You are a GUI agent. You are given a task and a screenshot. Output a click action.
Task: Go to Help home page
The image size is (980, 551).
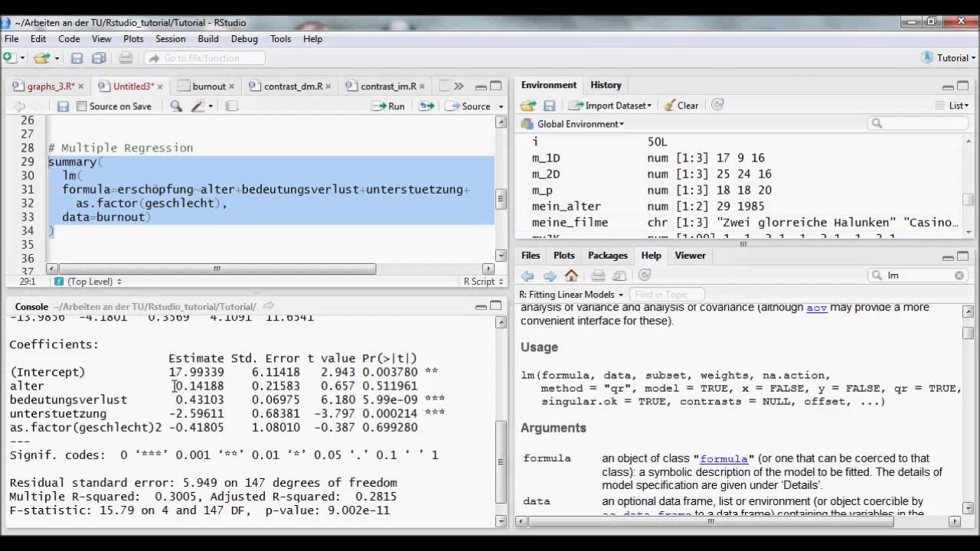pyautogui.click(x=571, y=275)
